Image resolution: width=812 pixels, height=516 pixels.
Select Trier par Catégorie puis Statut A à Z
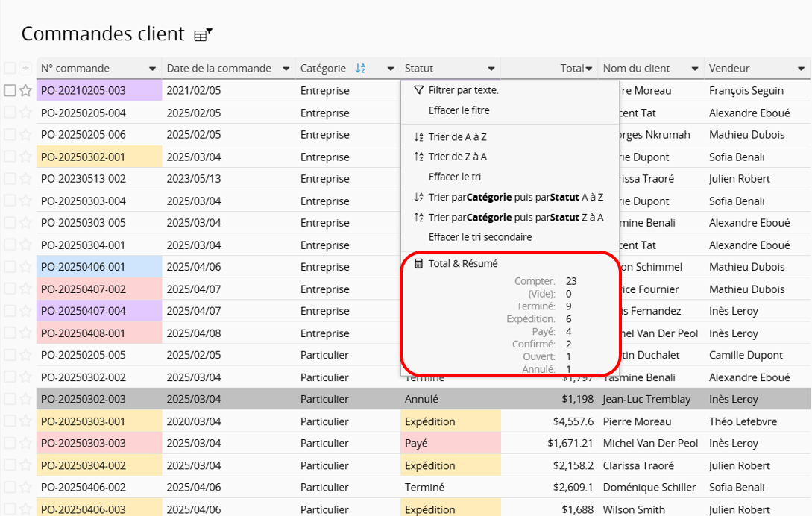click(x=515, y=198)
